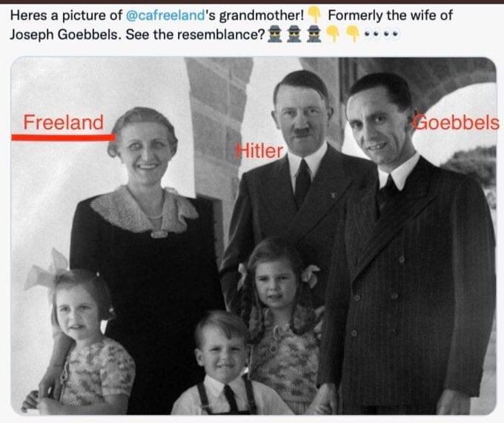
Task: Click the word 'grandmother!' in the tweet
Action: [262, 15]
